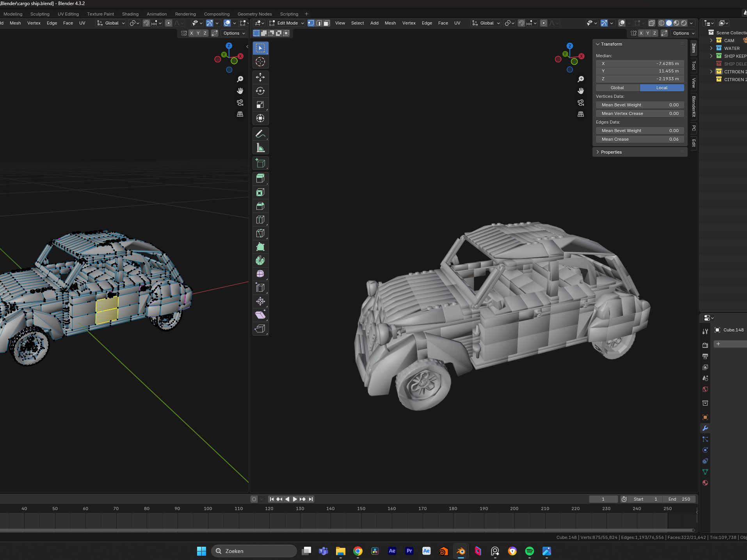
Task: Toggle X axis mirror in right viewport
Action: click(x=641, y=33)
